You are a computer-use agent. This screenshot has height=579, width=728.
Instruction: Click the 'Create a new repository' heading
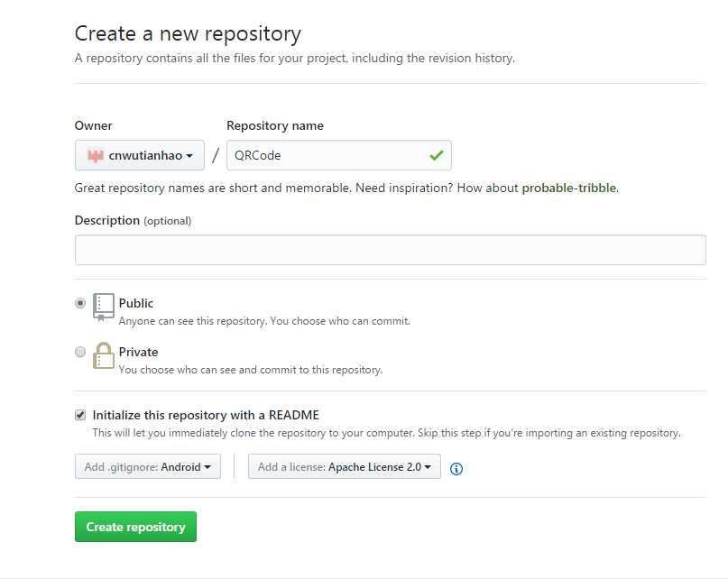point(188,34)
